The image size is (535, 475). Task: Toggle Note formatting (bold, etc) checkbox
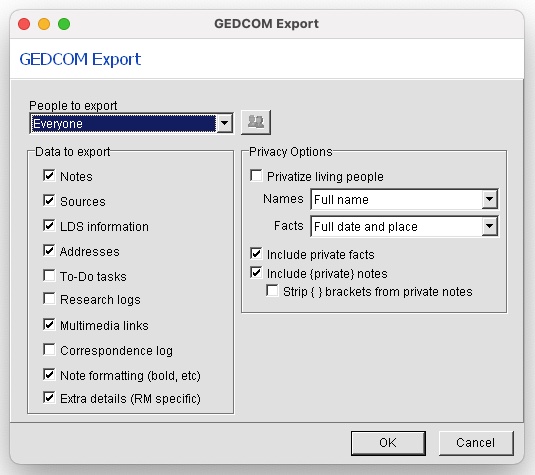(x=49, y=374)
